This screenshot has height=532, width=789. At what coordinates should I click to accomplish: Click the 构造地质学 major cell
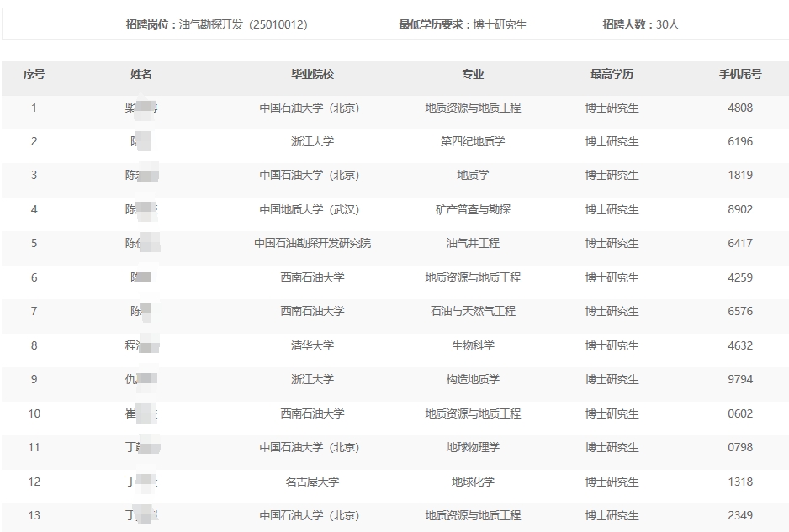tap(473, 379)
